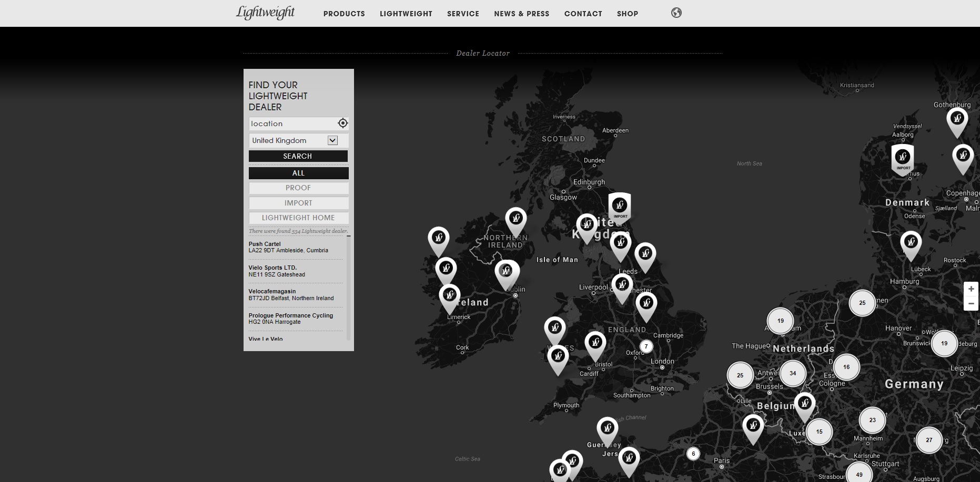The image size is (980, 482).
Task: Open cluster of 15 dealers near Luxembourg
Action: pos(819,432)
